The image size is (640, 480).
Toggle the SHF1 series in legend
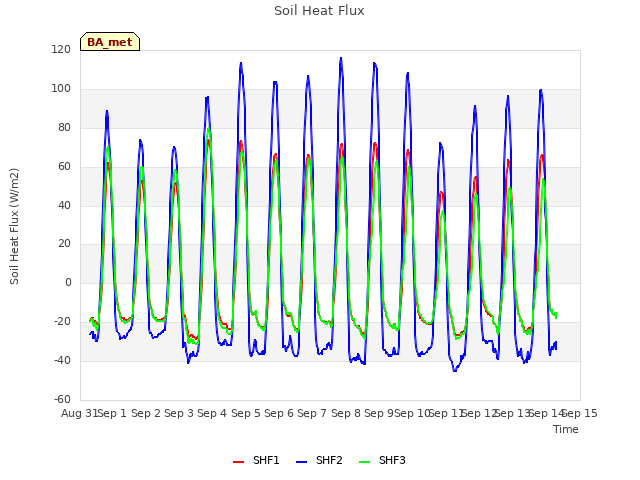tap(256, 460)
